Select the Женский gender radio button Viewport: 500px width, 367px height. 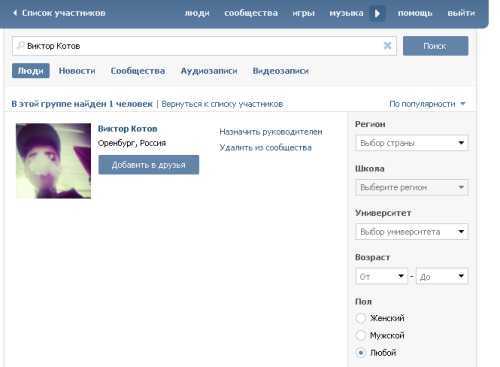361,318
